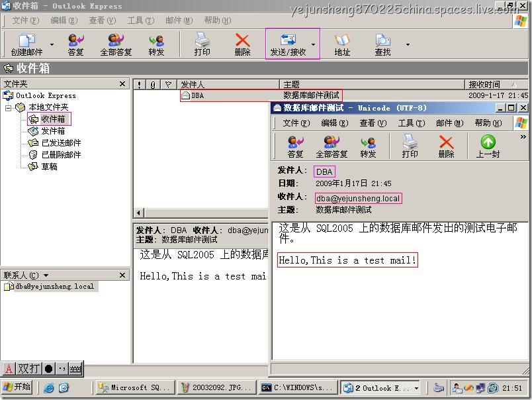Open the dropdown arrow beside 创建邮件
The width and height of the screenshot is (532, 400).
click(52, 44)
